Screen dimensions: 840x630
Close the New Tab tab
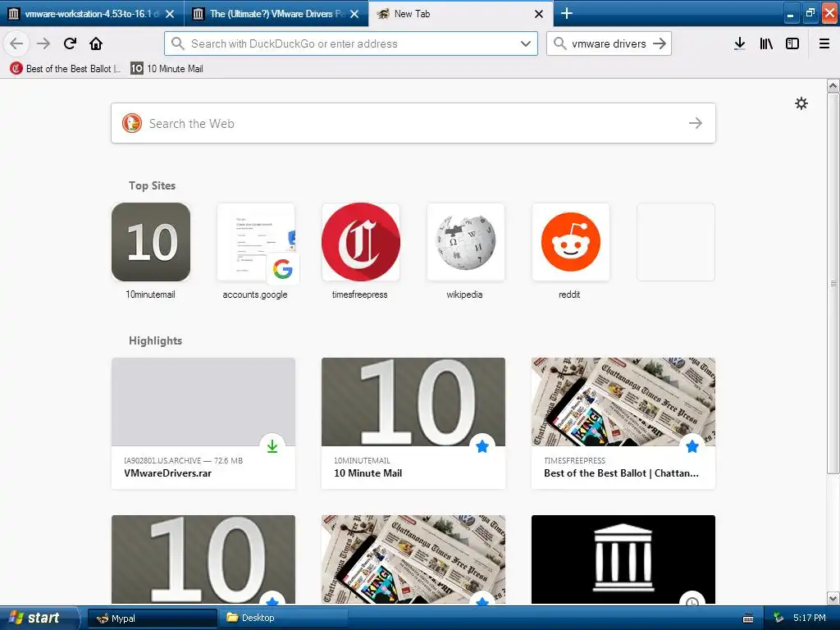[x=539, y=14]
